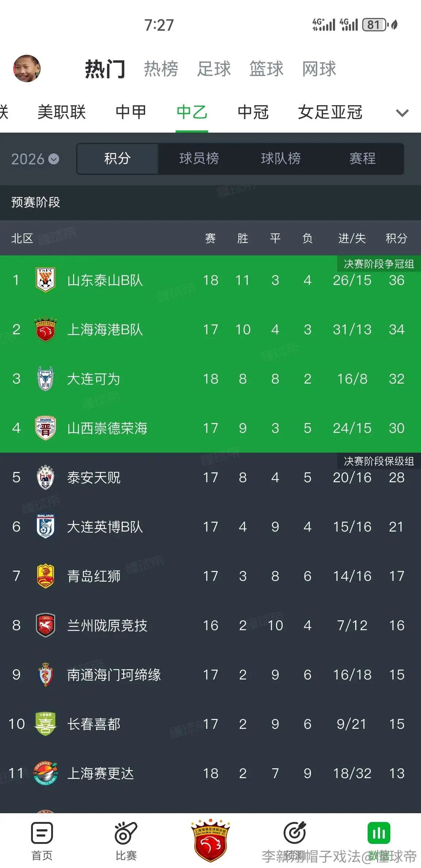The height and width of the screenshot is (868, 421).
Task: Switch to 球队榜 segment
Action: point(281,159)
